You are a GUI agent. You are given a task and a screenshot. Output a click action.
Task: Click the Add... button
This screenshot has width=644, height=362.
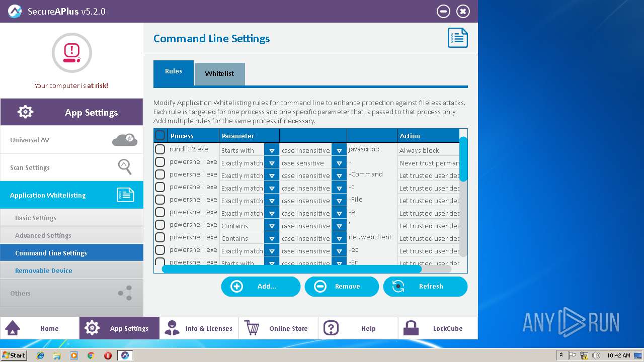click(261, 286)
